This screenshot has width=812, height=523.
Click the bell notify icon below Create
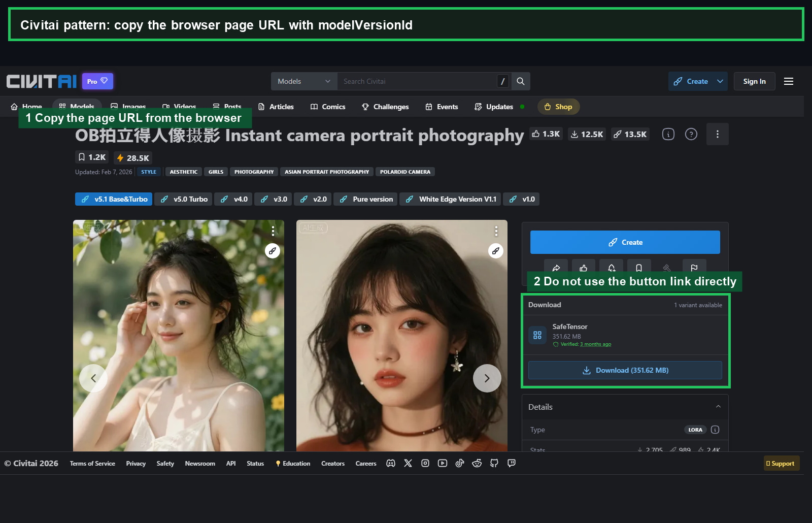[x=612, y=267]
